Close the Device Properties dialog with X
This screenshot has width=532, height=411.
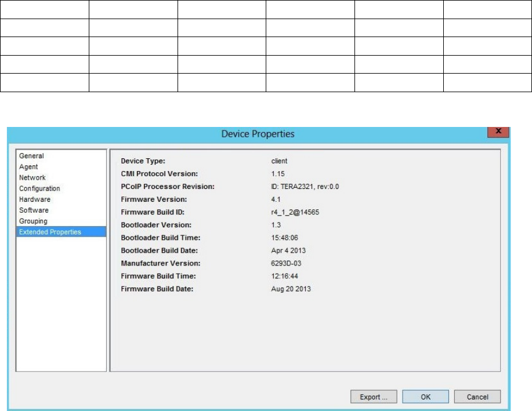pyautogui.click(x=497, y=133)
